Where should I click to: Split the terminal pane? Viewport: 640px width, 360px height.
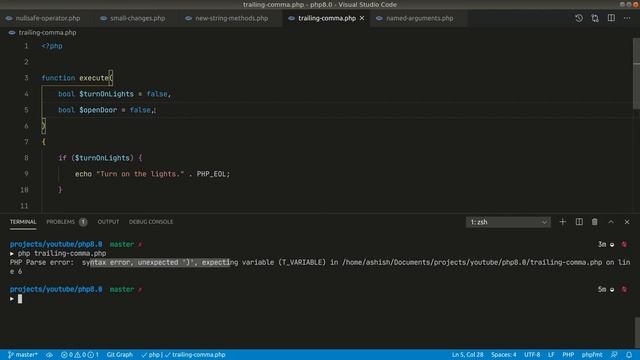click(579, 222)
